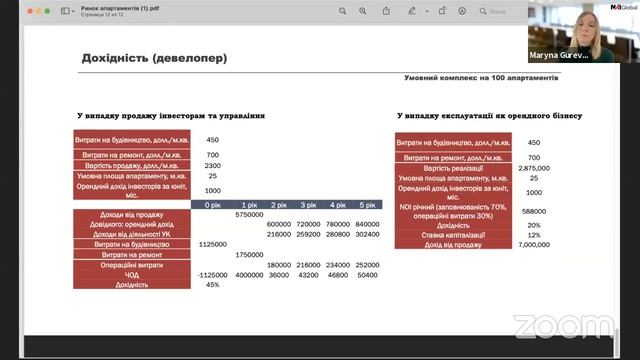Click the value 5750000 in sales income row
This screenshot has width=640, height=360.
coord(249,215)
